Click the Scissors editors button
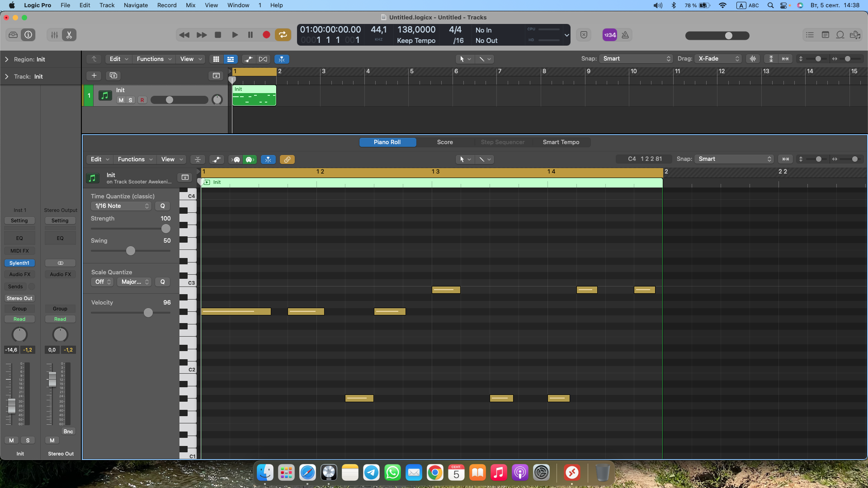This screenshot has height=488, width=868. point(69,35)
